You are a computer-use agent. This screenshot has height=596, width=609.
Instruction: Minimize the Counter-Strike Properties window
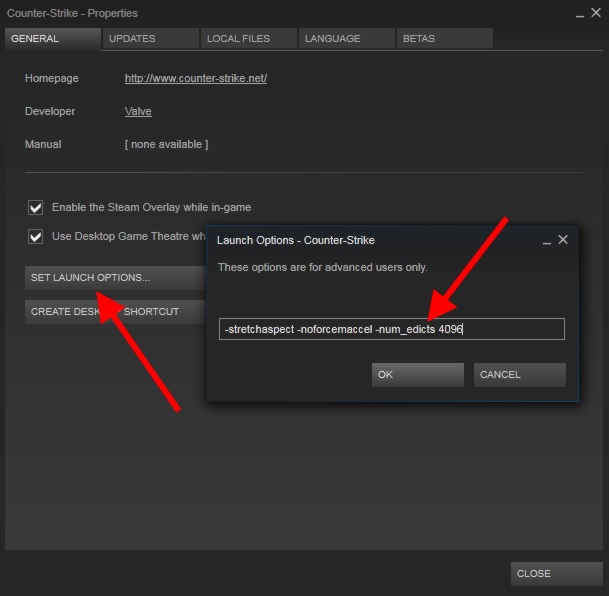click(x=580, y=13)
